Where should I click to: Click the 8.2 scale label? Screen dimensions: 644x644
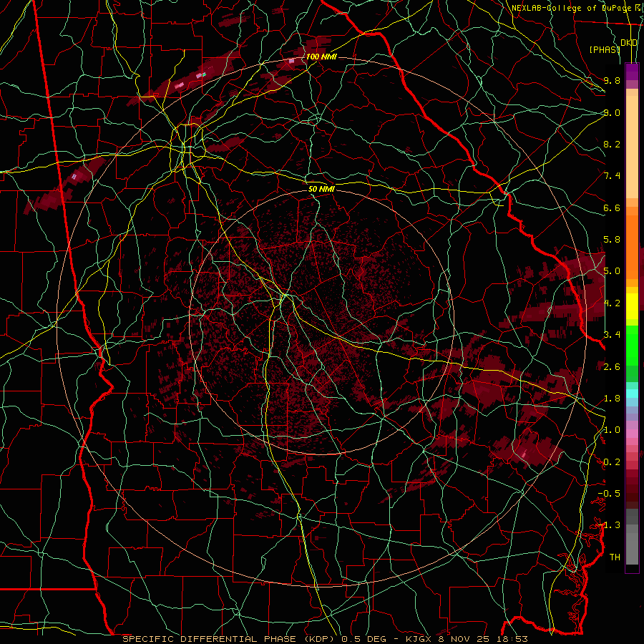(x=612, y=144)
